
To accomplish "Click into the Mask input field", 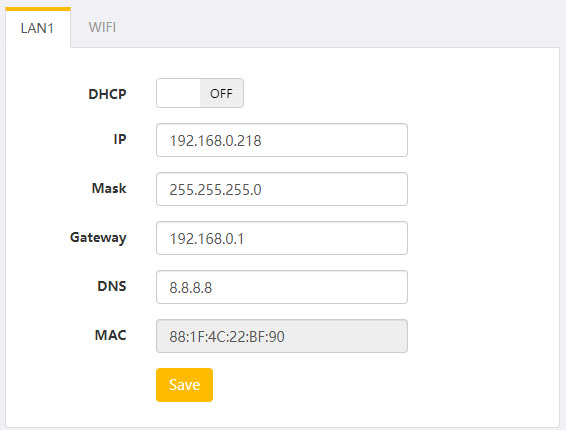I will pos(282,189).
